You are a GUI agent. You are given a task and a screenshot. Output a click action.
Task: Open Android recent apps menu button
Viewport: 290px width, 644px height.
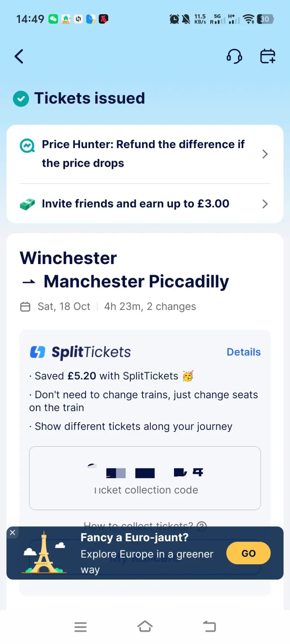coord(80,627)
